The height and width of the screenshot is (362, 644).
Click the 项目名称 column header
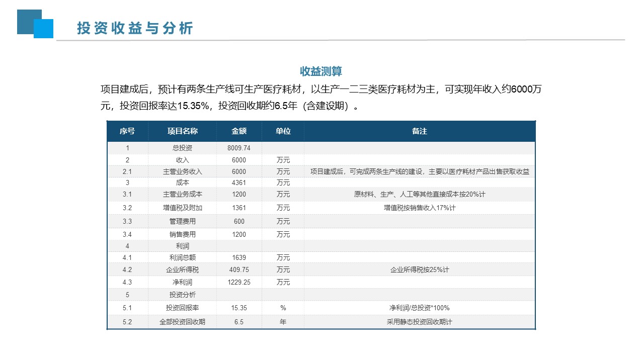[183, 131]
